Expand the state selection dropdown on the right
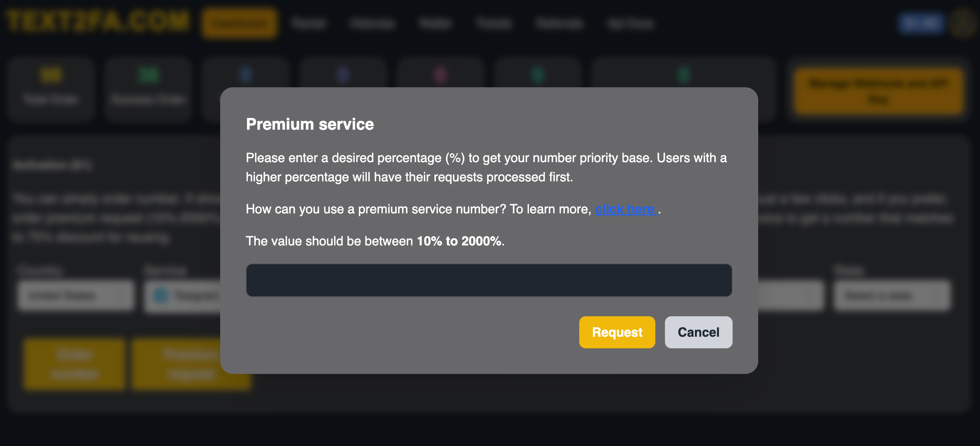 click(x=892, y=295)
